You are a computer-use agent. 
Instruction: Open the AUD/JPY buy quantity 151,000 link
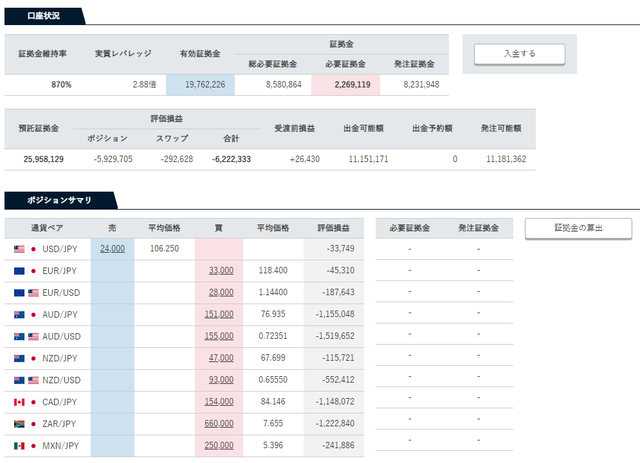point(219,314)
